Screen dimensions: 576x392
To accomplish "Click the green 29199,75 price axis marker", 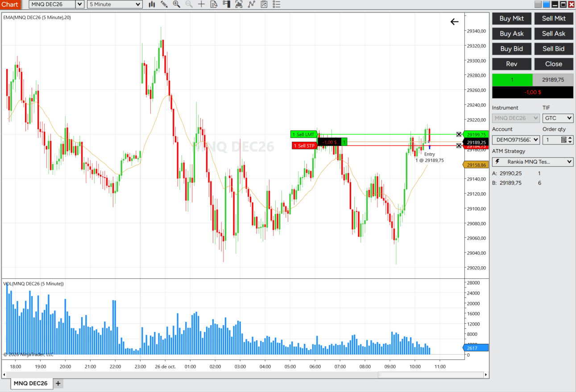I will (476, 134).
